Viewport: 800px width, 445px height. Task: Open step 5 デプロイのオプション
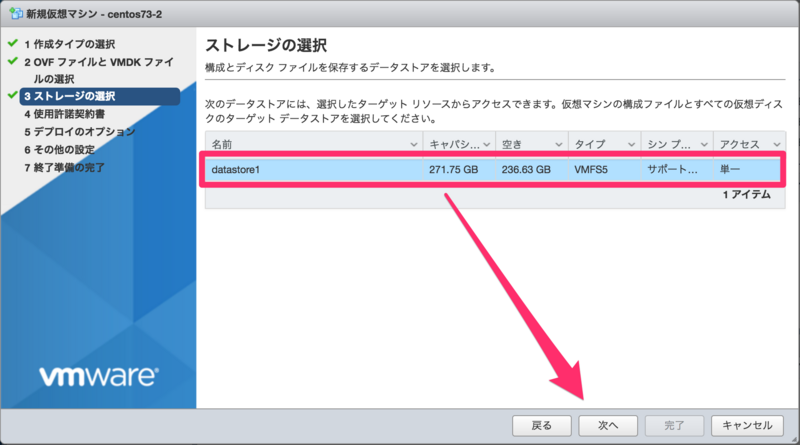click(x=80, y=132)
